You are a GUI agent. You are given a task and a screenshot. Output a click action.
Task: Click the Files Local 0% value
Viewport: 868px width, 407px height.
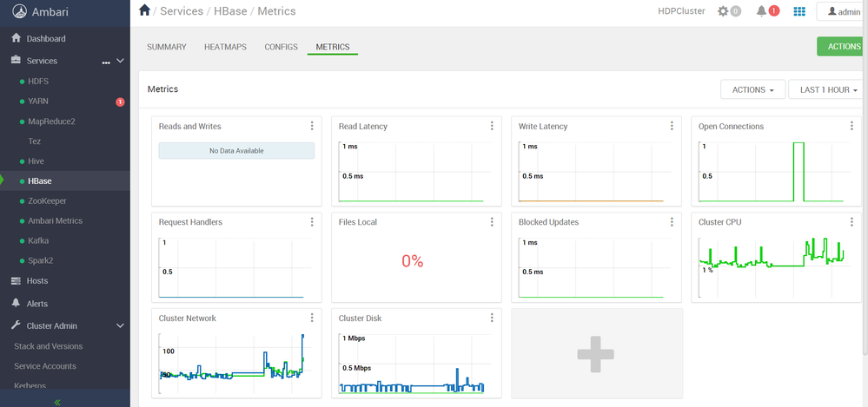pos(413,261)
